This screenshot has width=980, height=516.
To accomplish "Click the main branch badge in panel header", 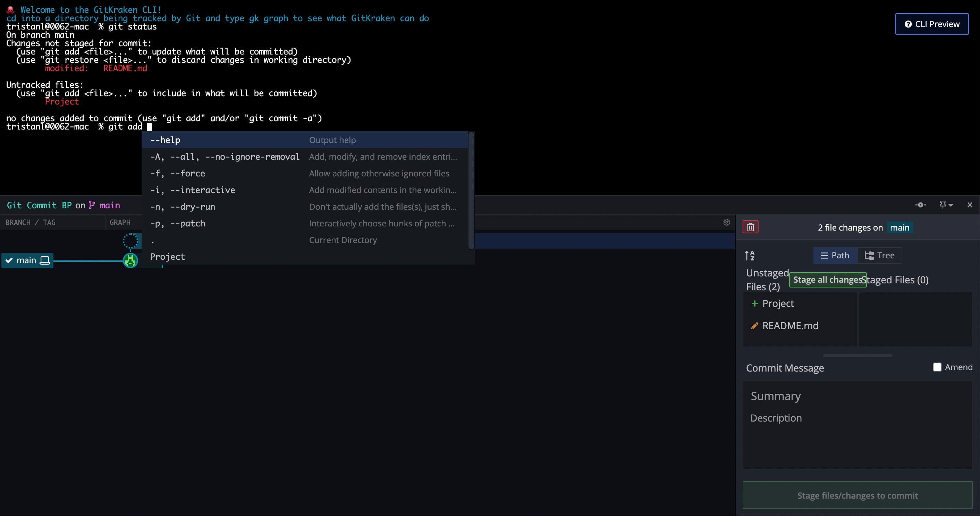I will [900, 227].
